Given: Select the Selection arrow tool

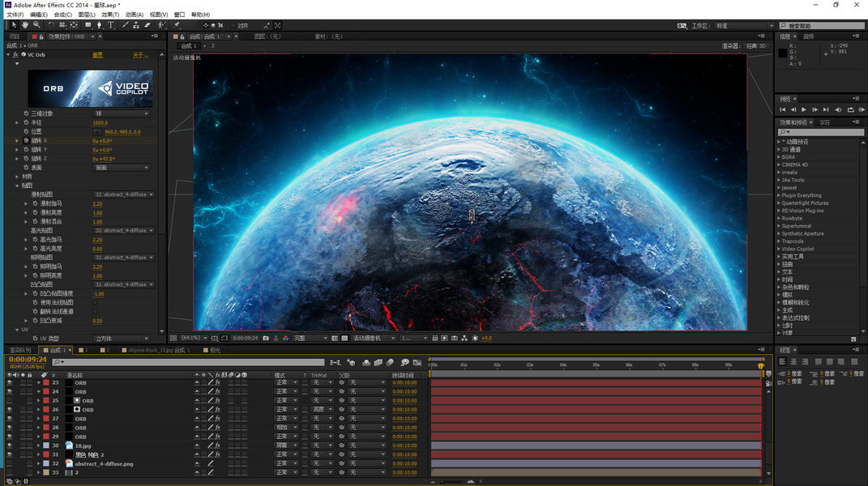Looking at the screenshot, I should click(x=14, y=25).
